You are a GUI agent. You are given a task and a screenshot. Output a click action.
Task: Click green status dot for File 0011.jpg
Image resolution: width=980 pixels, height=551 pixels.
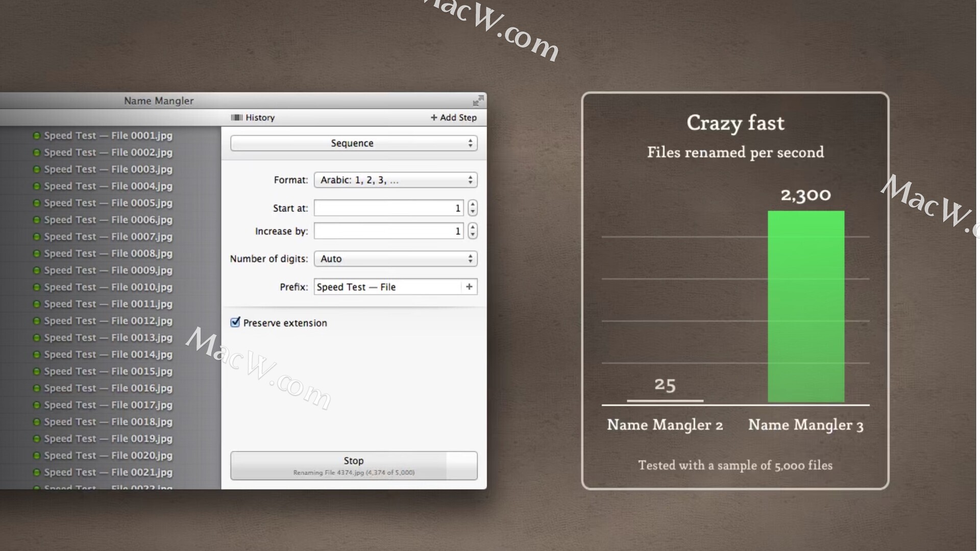click(37, 304)
